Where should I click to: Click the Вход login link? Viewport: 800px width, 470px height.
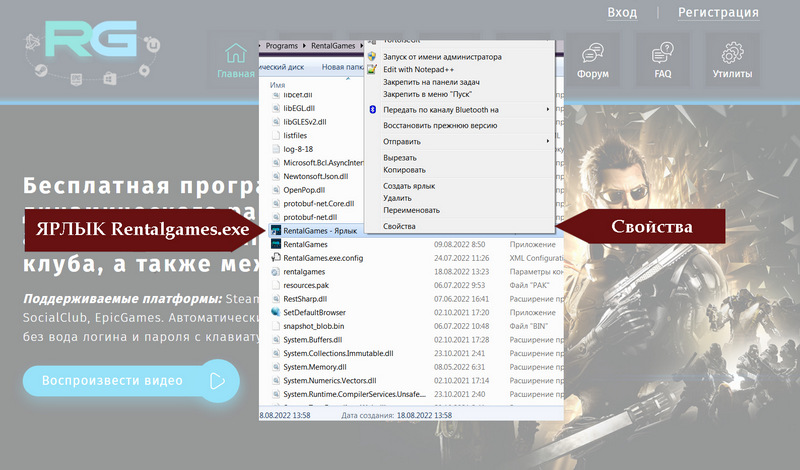tap(622, 12)
